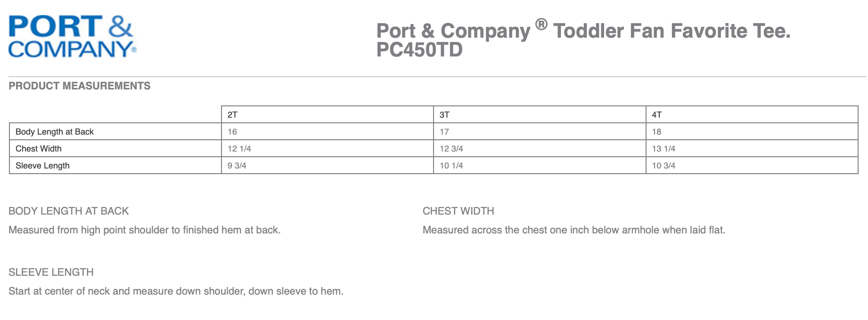Click the PC450TD product code
The width and height of the screenshot is (868, 320).
[x=419, y=50]
